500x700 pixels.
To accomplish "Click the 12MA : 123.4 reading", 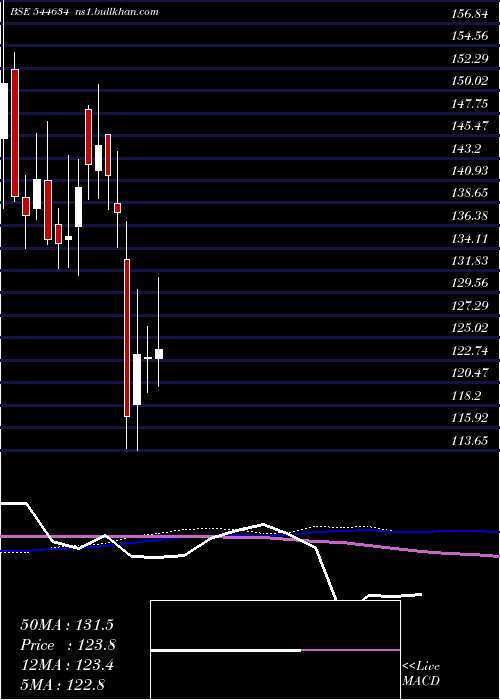I will point(67,665).
